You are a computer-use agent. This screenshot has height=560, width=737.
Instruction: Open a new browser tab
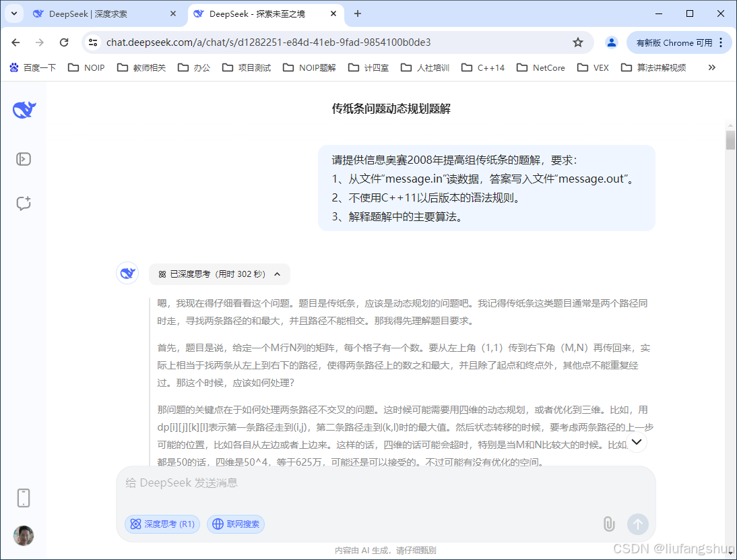[358, 13]
